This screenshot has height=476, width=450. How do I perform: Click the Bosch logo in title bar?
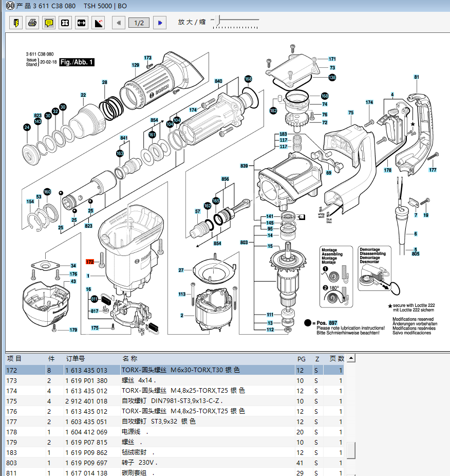(x=10, y=6)
